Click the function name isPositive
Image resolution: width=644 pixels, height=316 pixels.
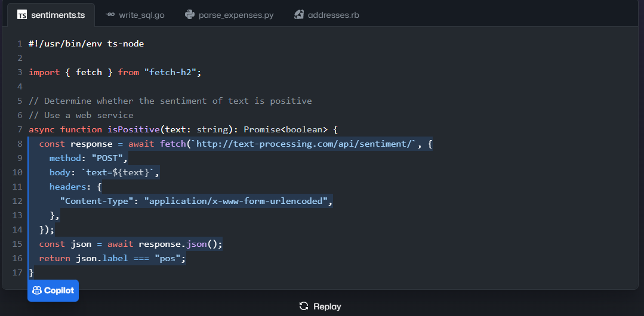coord(134,130)
